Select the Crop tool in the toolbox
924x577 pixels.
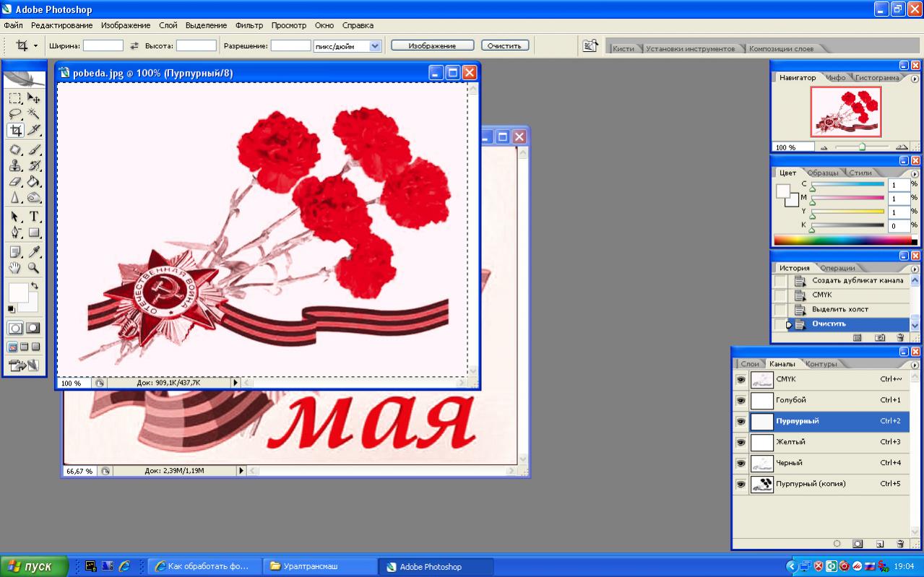pos(15,130)
